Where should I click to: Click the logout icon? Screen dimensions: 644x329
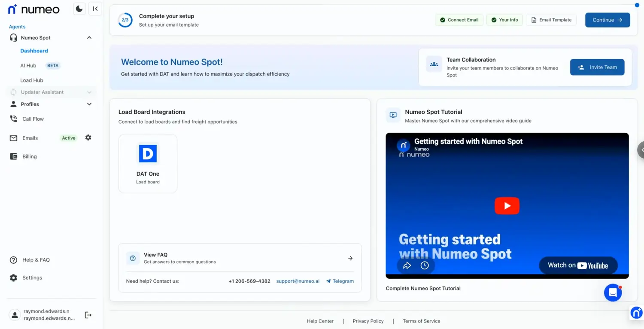click(88, 315)
